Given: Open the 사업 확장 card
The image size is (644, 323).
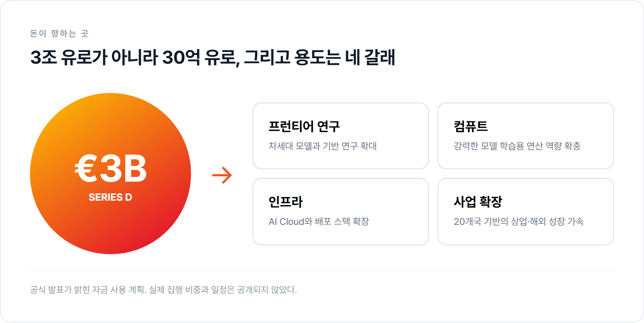Looking at the screenshot, I should point(526,212).
